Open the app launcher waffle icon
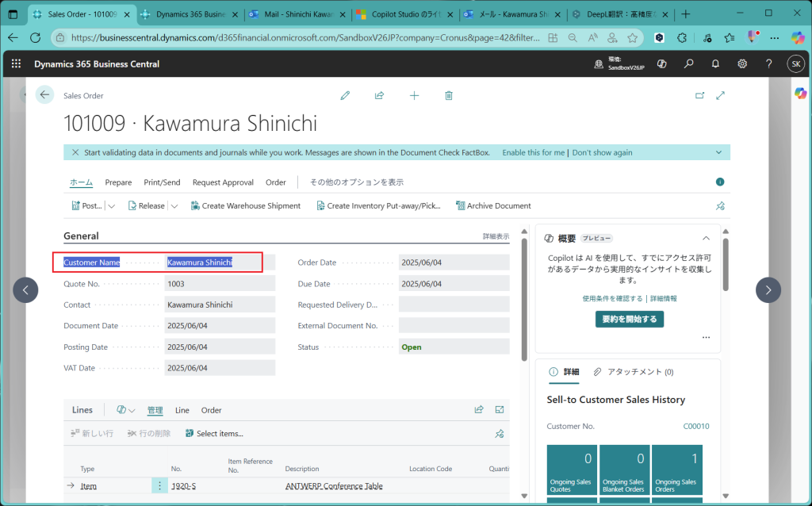 [16, 63]
